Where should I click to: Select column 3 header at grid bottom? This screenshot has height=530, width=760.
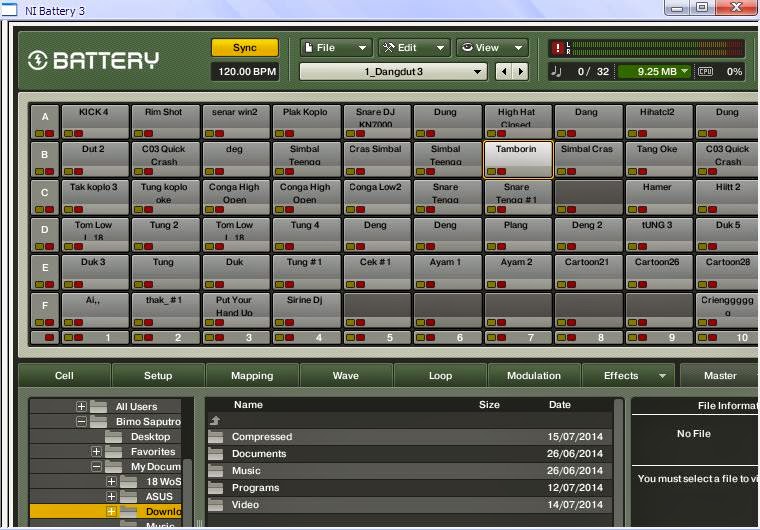point(236,337)
